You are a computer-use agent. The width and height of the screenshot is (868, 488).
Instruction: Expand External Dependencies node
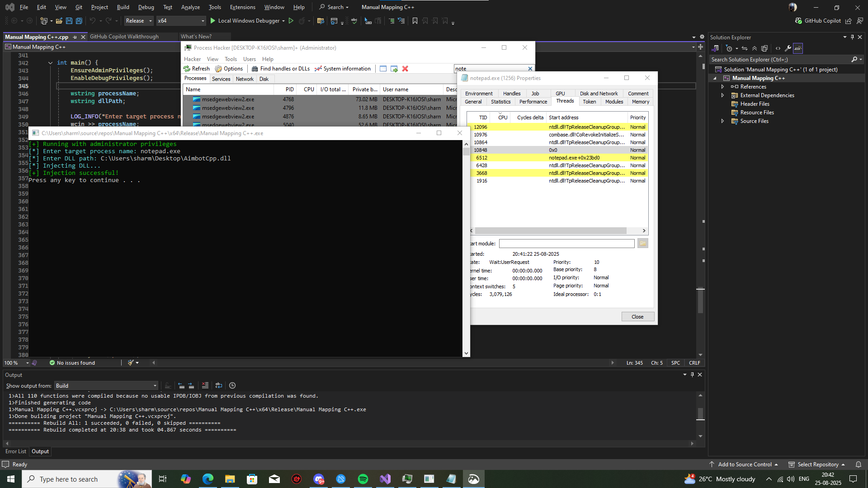pos(722,95)
